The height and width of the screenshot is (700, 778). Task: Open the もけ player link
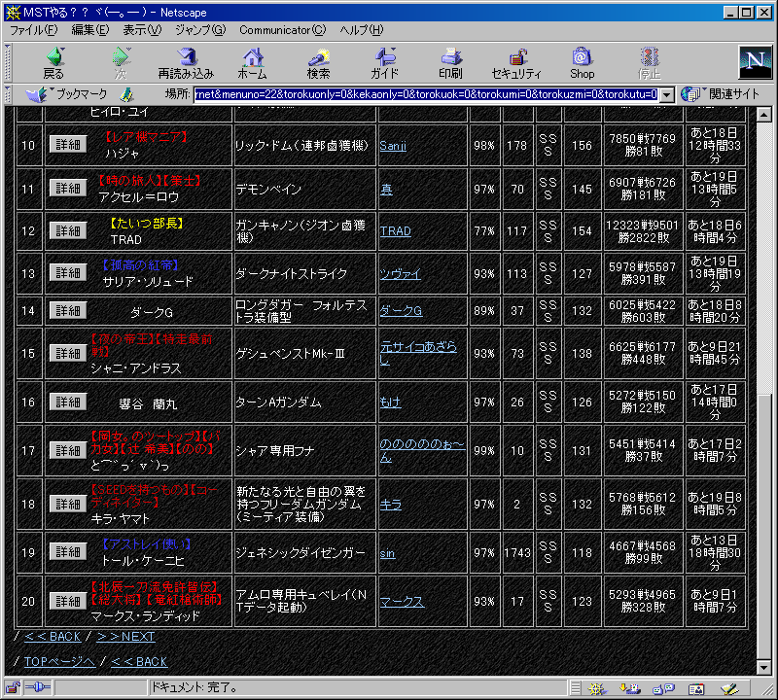391,402
